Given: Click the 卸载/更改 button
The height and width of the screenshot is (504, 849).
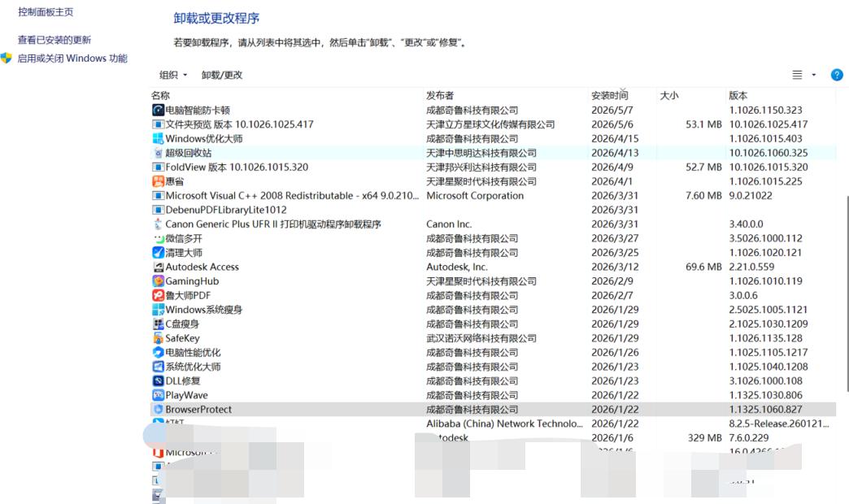Looking at the screenshot, I should click(222, 75).
